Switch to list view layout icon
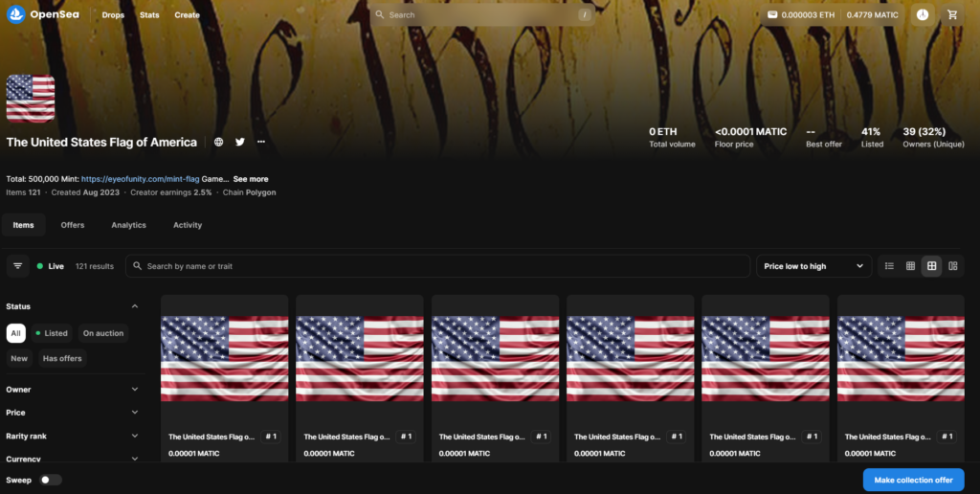Image resolution: width=980 pixels, height=494 pixels. click(889, 266)
